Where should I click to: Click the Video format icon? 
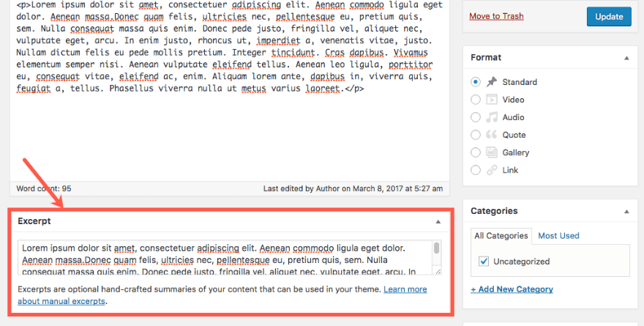point(492,100)
